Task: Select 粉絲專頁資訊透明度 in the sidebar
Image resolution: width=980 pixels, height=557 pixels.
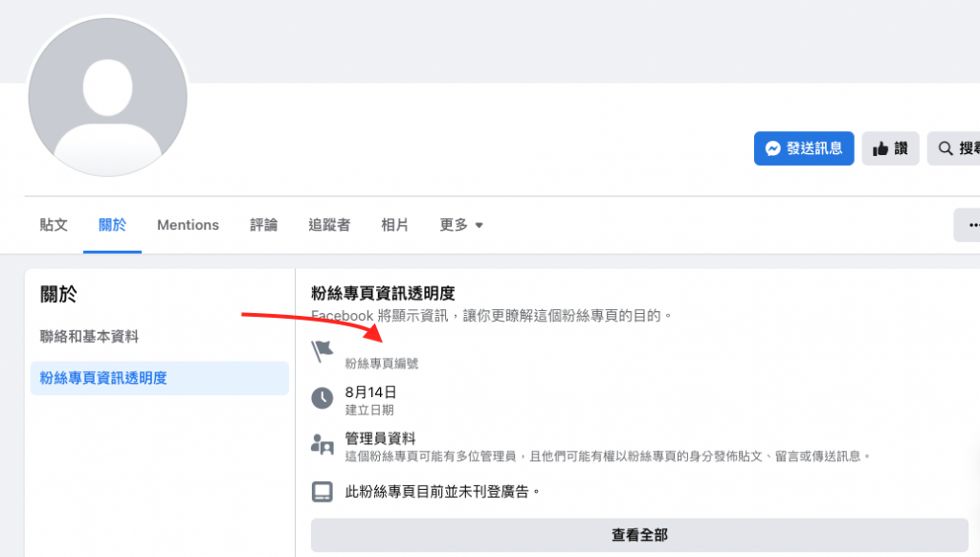Action: coord(160,378)
